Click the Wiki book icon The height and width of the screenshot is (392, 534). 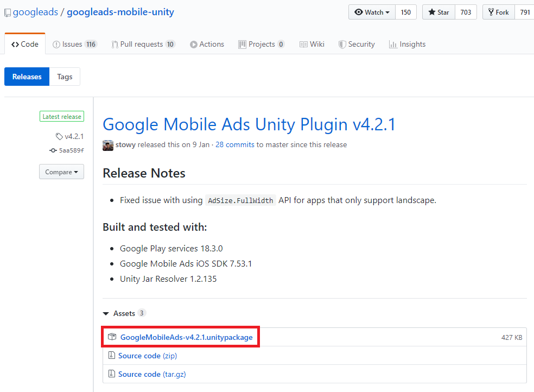(x=303, y=45)
